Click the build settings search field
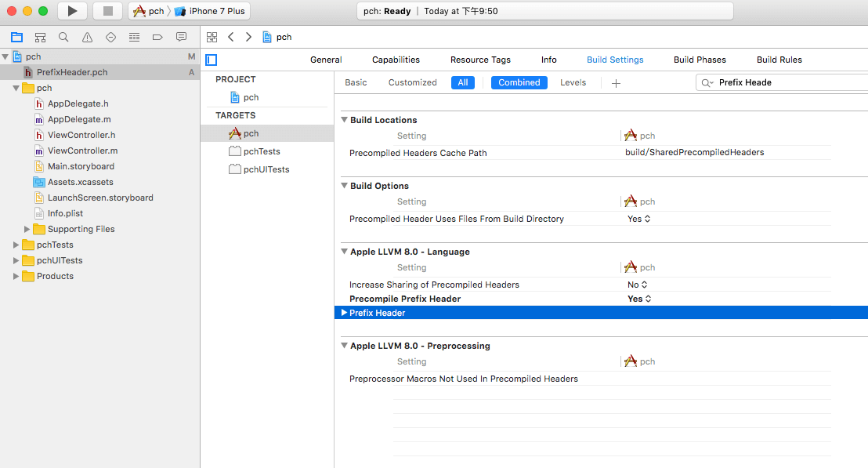Image resolution: width=868 pixels, height=468 pixels. click(783, 82)
